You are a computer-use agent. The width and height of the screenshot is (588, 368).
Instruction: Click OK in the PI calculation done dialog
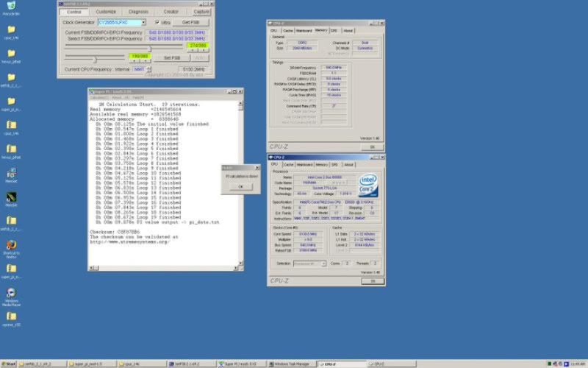241,187
